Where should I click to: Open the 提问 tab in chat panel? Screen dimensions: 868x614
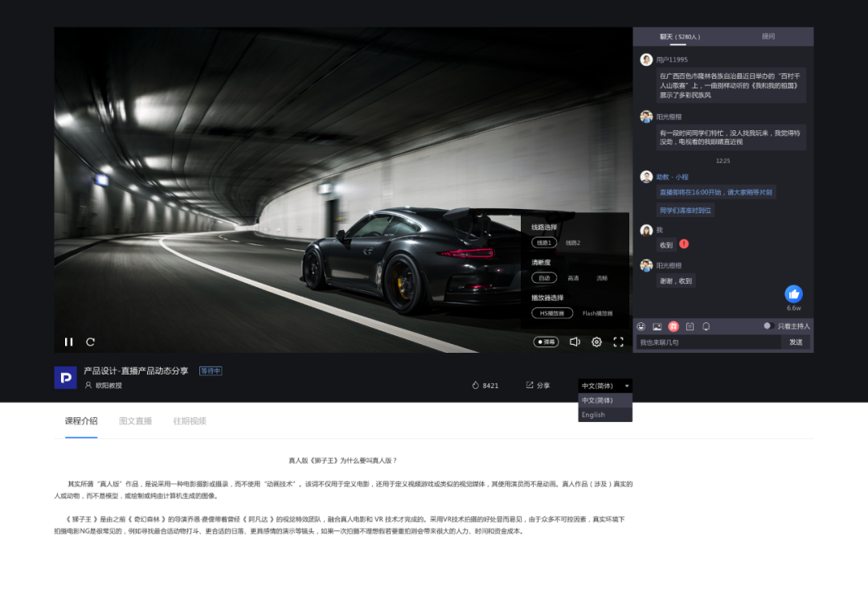(768, 37)
